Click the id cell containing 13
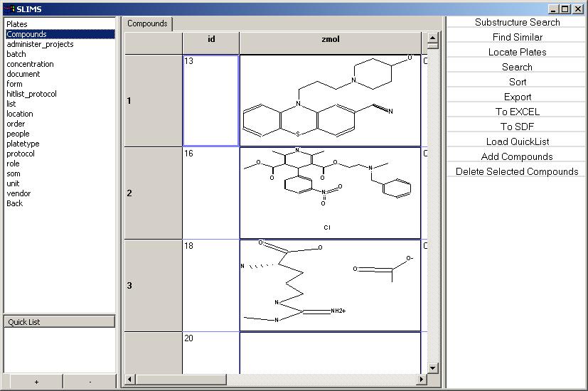 point(210,100)
